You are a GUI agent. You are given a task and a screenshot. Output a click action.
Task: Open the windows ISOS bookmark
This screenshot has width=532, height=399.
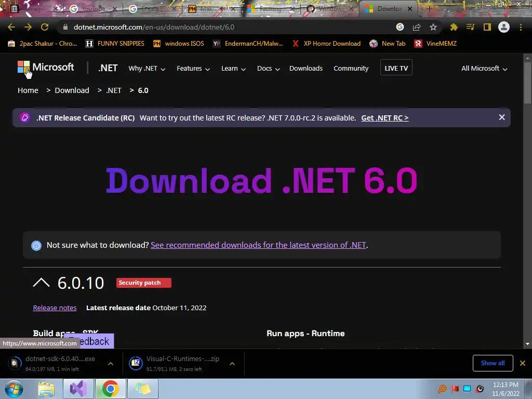(x=179, y=44)
